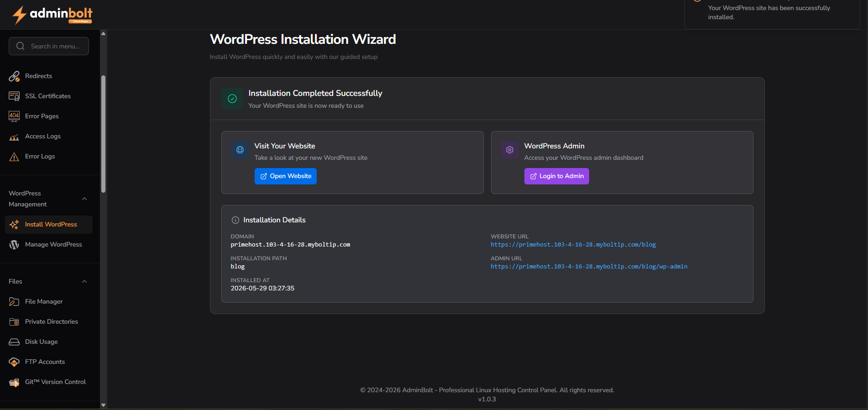Select Install WordPress in sidebar
Screen dimensions: 868x410
[x=49, y=225]
